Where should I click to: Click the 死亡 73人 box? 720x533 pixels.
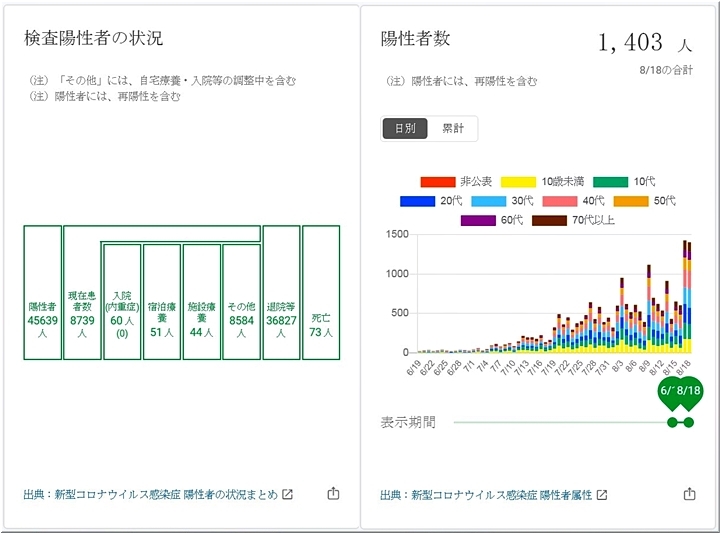click(x=321, y=292)
